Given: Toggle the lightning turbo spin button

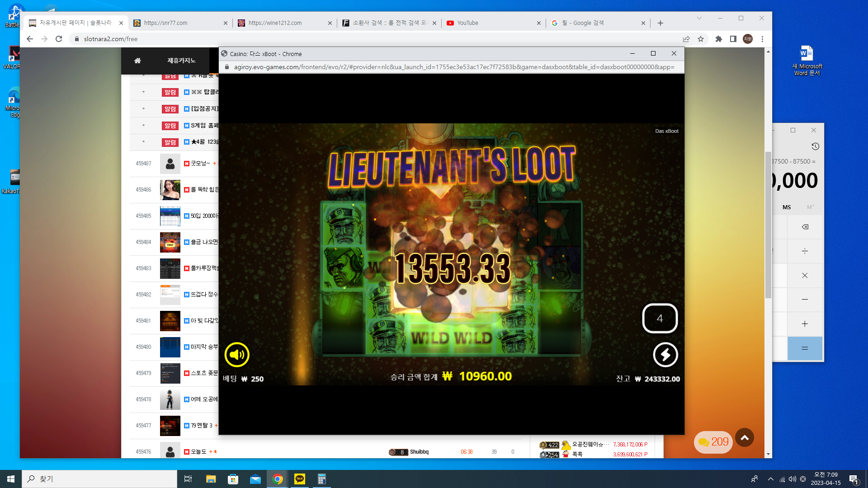Looking at the screenshot, I should click(x=665, y=355).
